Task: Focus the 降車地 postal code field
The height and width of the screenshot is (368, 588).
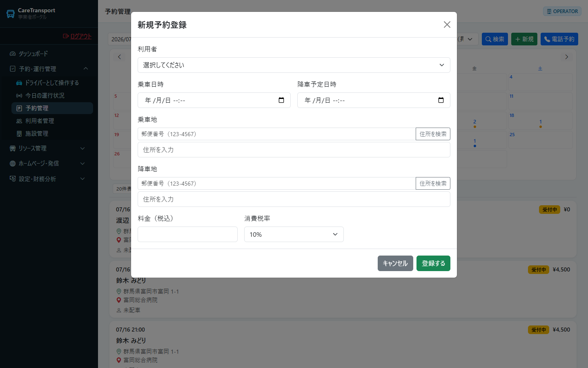Action: pyautogui.click(x=276, y=184)
